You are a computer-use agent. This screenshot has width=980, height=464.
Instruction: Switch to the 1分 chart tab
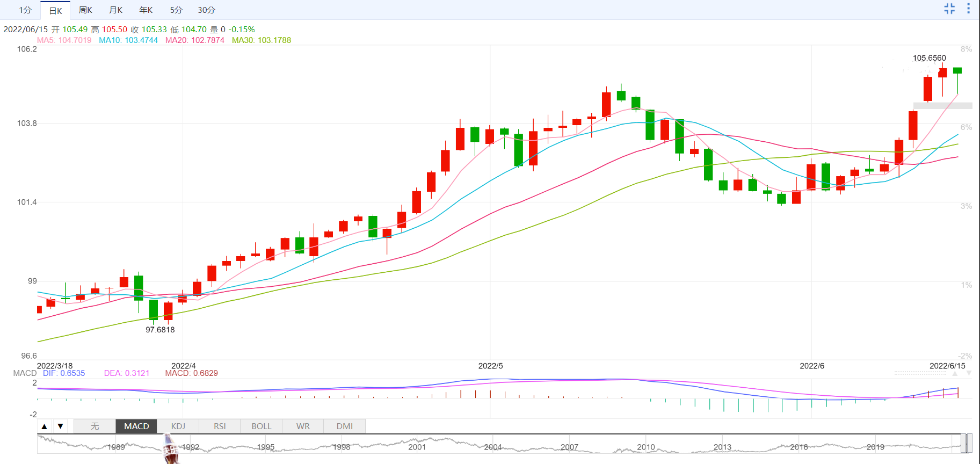(x=25, y=10)
